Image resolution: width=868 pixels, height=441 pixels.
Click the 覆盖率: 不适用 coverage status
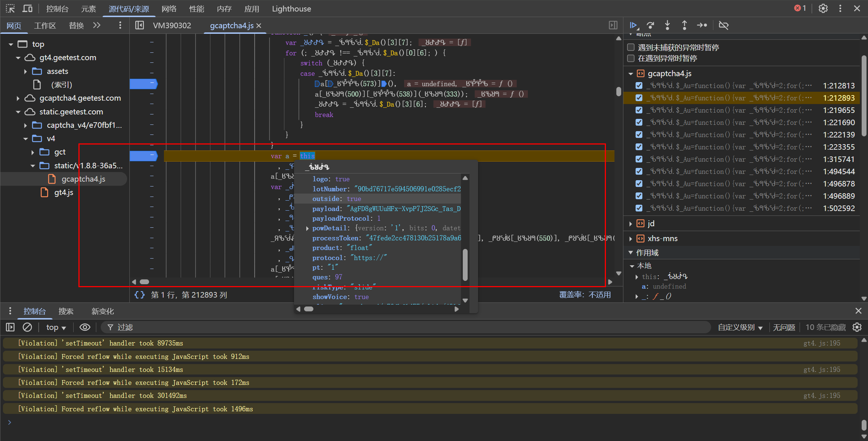click(x=585, y=295)
